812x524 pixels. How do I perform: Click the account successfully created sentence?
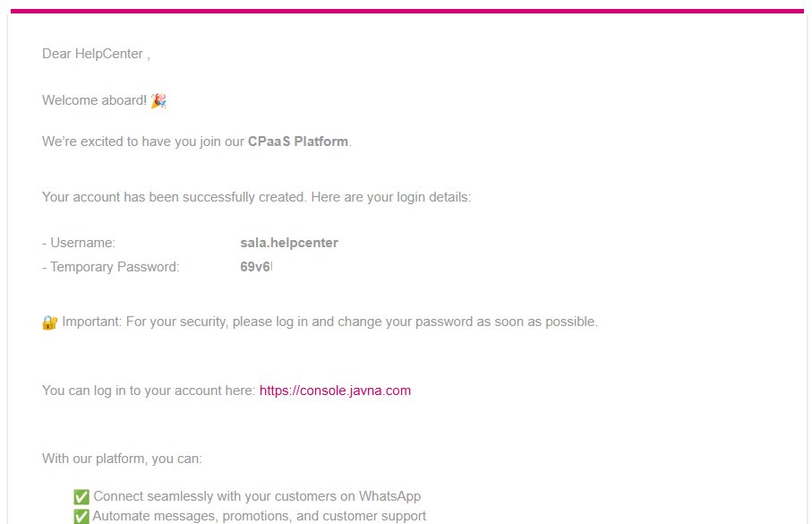click(x=256, y=197)
